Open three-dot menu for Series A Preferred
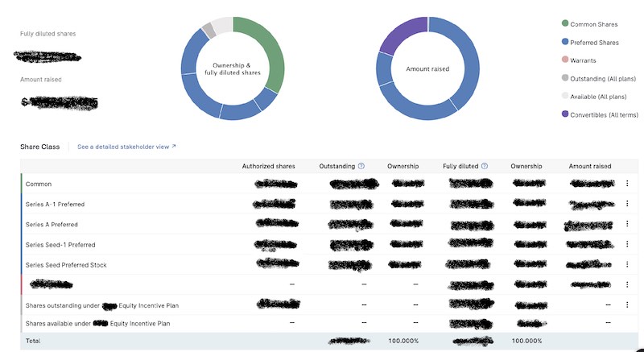The width and height of the screenshot is (644, 352). coord(626,224)
